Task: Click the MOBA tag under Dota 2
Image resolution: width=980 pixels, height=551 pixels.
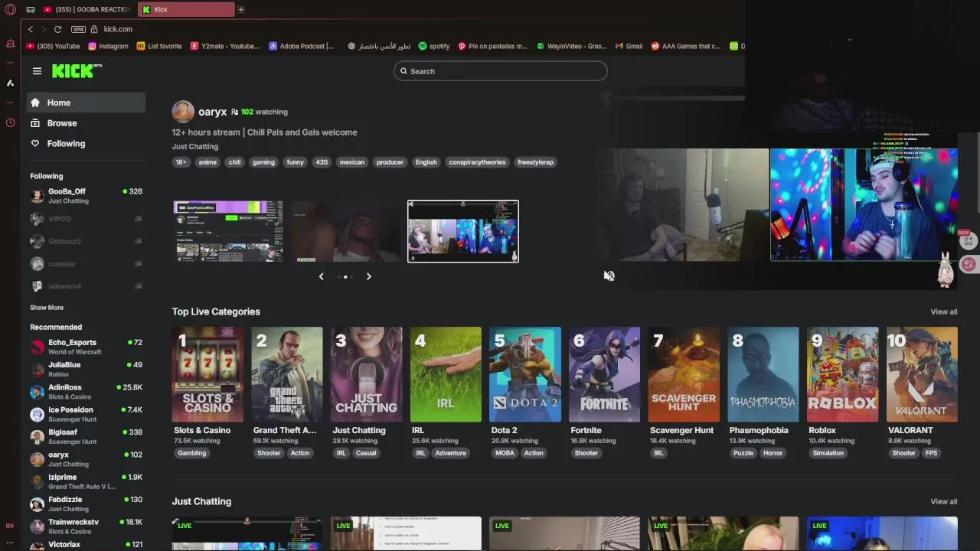Action: pyautogui.click(x=505, y=453)
